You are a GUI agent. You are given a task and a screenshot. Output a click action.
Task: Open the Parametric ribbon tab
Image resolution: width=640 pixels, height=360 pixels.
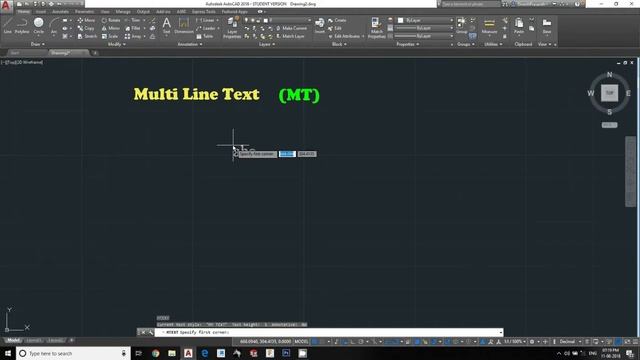click(84, 11)
